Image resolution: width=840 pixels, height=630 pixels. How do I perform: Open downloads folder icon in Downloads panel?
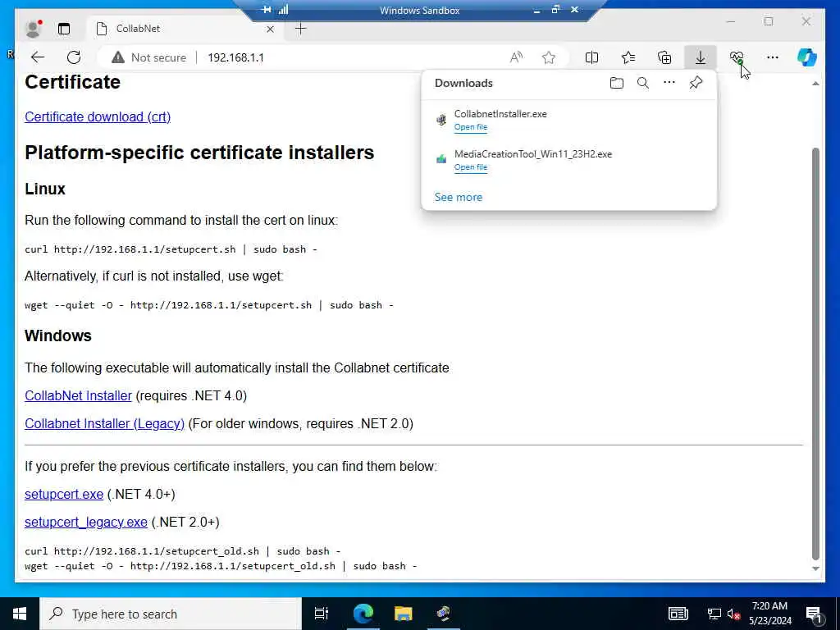point(617,83)
